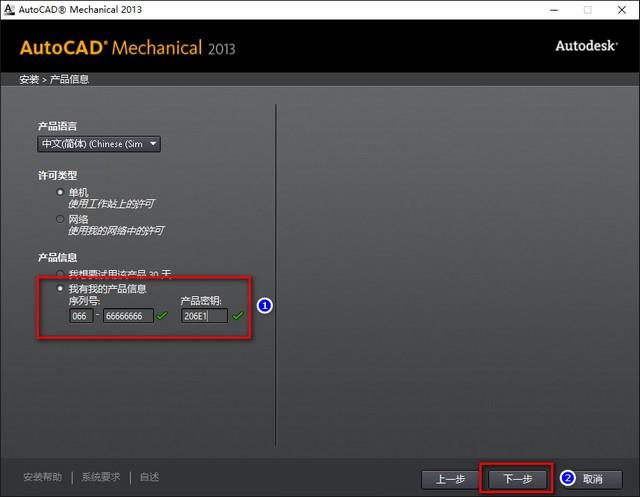
Task: Open the 产品语言 language dropdown
Action: pyautogui.click(x=99, y=144)
